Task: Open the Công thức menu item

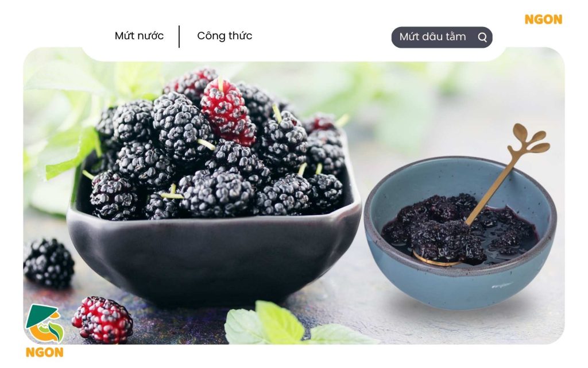Action: [x=225, y=36]
